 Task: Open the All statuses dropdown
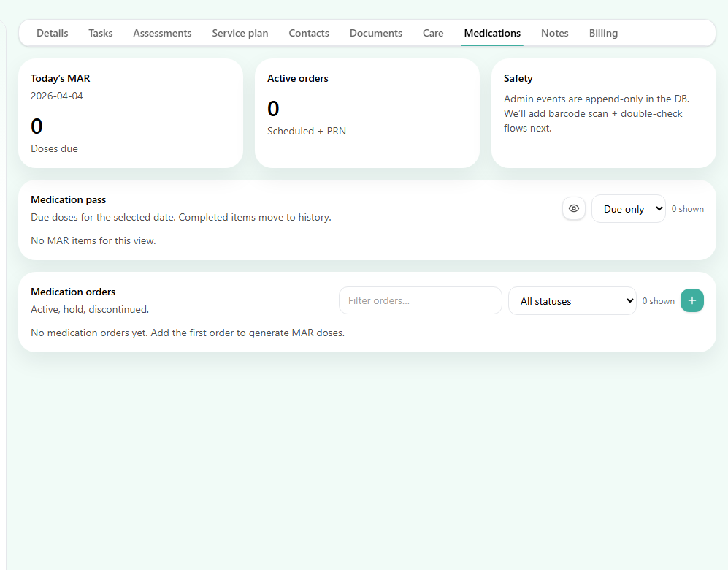pos(572,300)
